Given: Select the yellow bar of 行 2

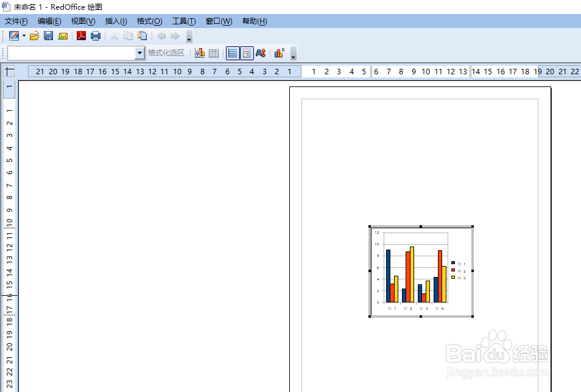Looking at the screenshot, I should point(412,275).
